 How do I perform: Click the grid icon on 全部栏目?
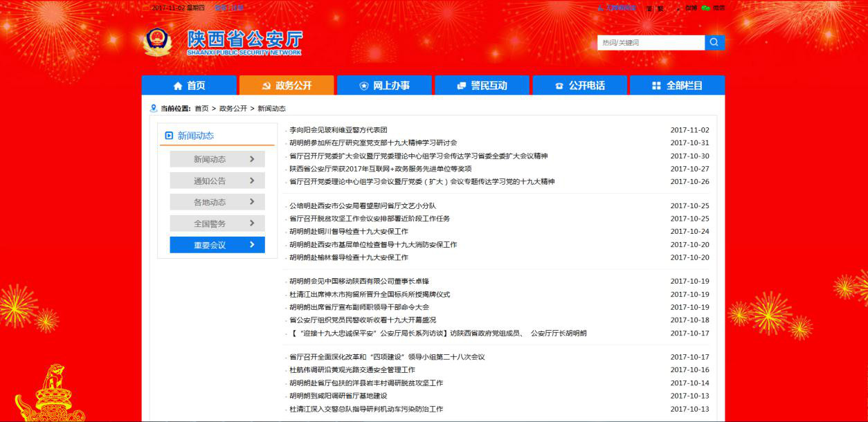pos(655,85)
